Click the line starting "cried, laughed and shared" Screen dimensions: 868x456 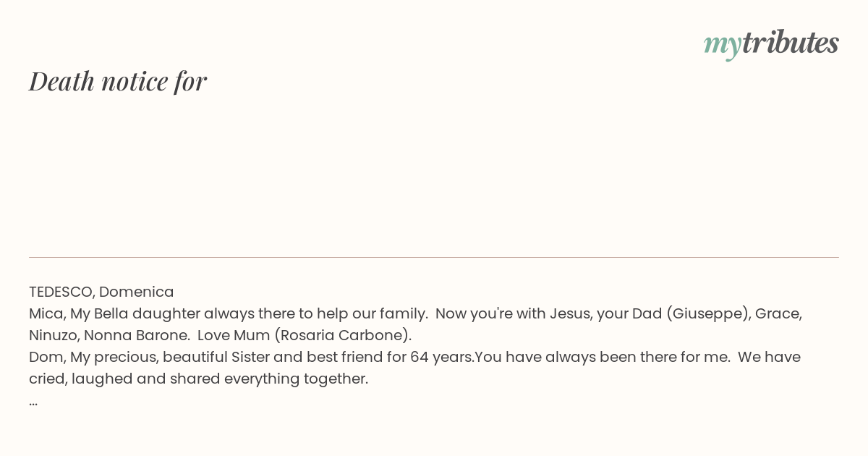pos(199,379)
